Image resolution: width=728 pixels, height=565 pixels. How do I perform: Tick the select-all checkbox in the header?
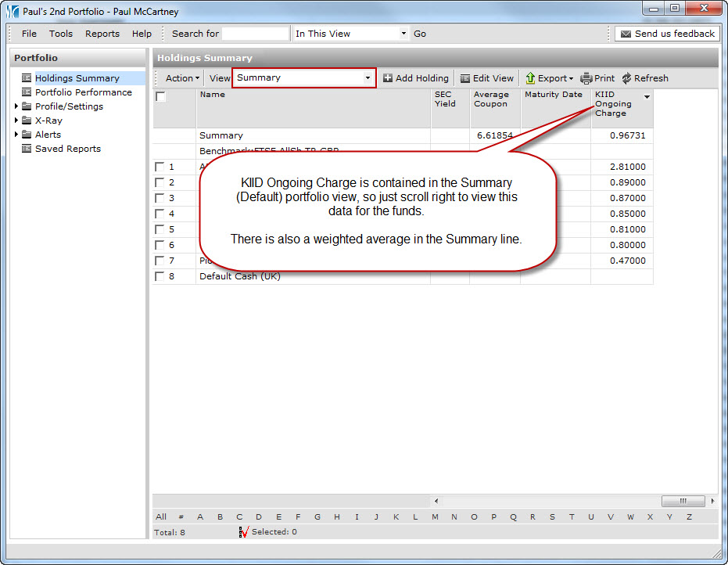(x=160, y=97)
